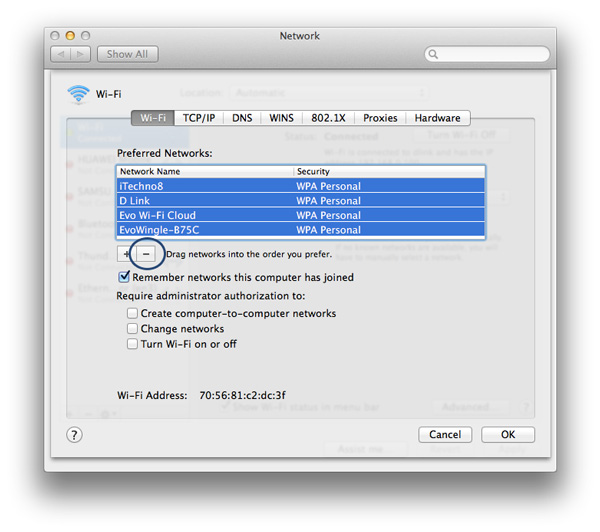
Task: Confirm with the OK button
Action: [508, 435]
